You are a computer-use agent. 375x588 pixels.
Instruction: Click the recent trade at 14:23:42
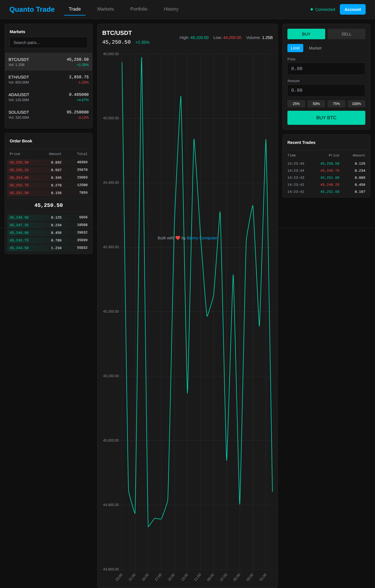tap(326, 185)
